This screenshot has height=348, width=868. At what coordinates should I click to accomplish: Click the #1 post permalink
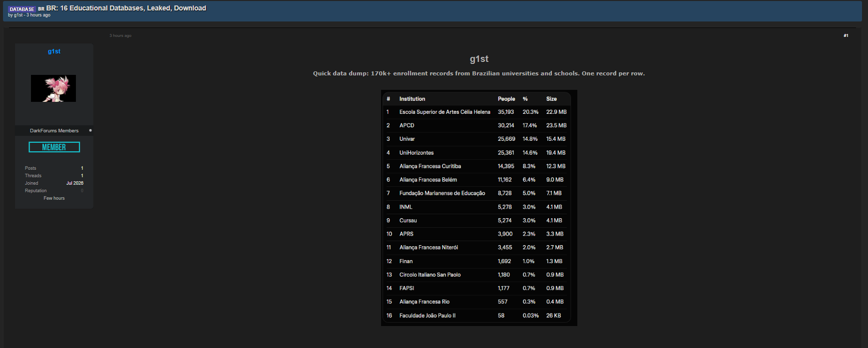(x=846, y=35)
